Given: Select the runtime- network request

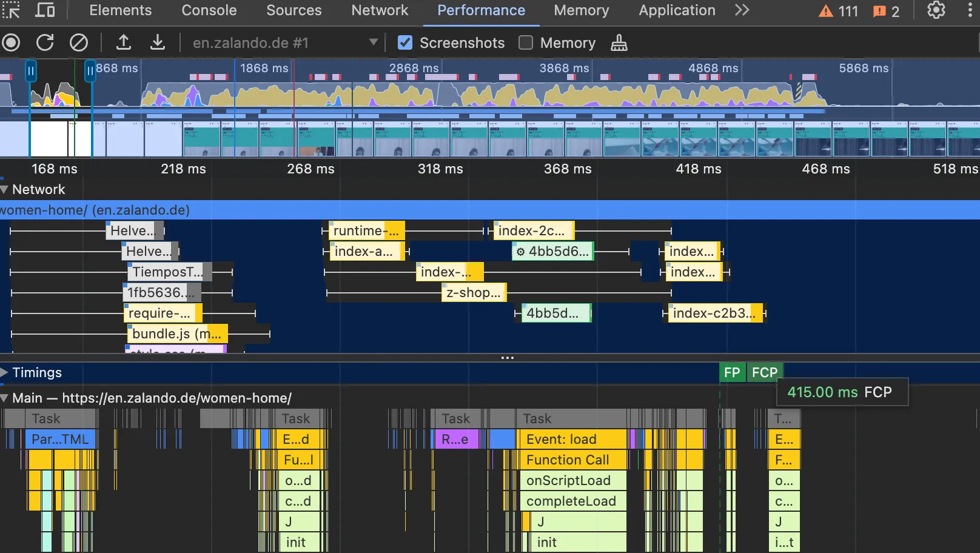Looking at the screenshot, I should [x=366, y=230].
